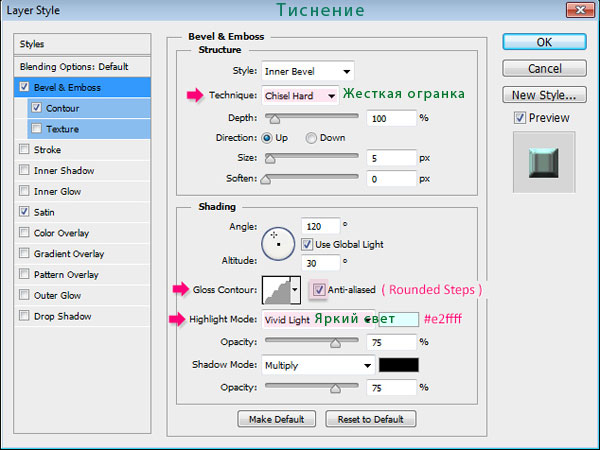Close the Layer Style dialog
Image resolution: width=600 pixels, height=450 pixels.
580,10
